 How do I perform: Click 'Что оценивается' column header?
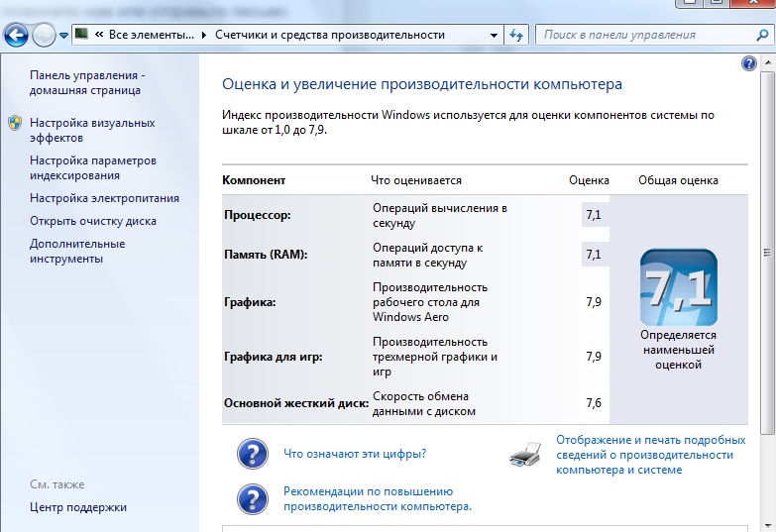click(416, 180)
